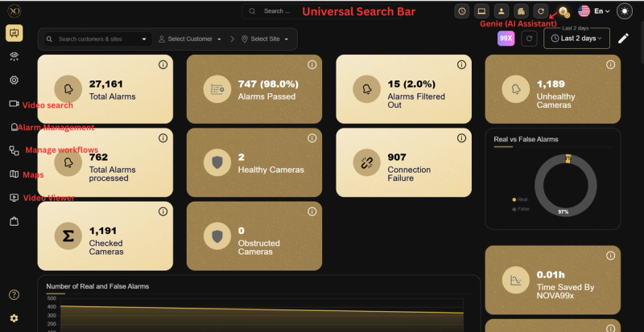Open the eye monitoring icon in sidebar
The width and height of the screenshot is (644, 332).
(x=14, y=56)
